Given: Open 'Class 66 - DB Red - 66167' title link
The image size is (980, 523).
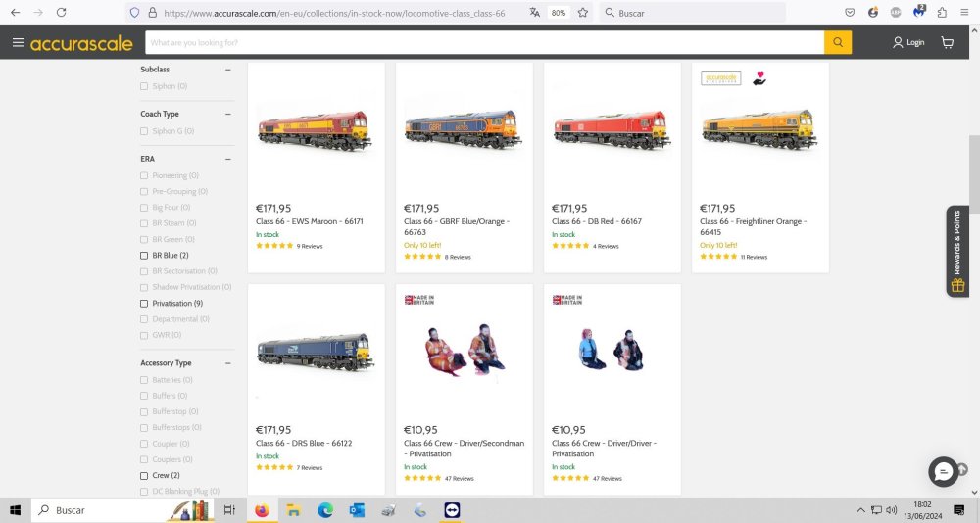Looking at the screenshot, I should 597,221.
